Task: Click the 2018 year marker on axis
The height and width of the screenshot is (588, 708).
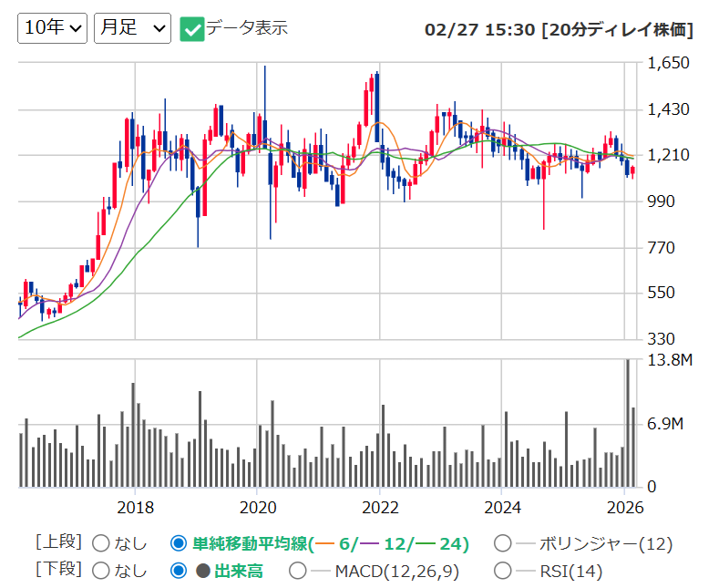Action: 135,508
